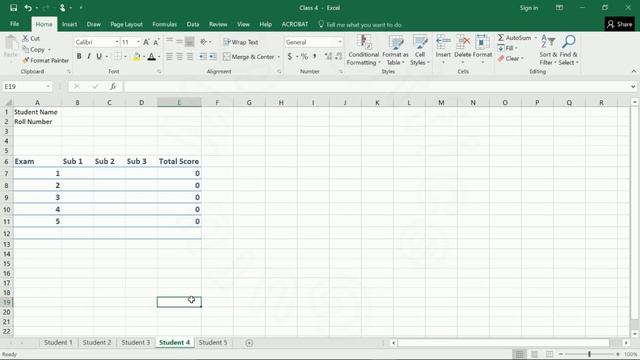640x360 pixels.
Task: Open the Page Layout tab
Action: coord(127,24)
